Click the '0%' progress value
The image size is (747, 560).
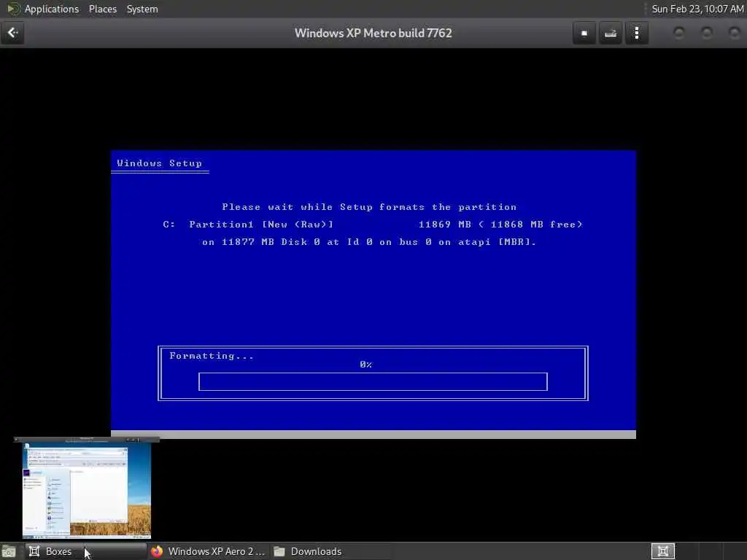click(366, 365)
